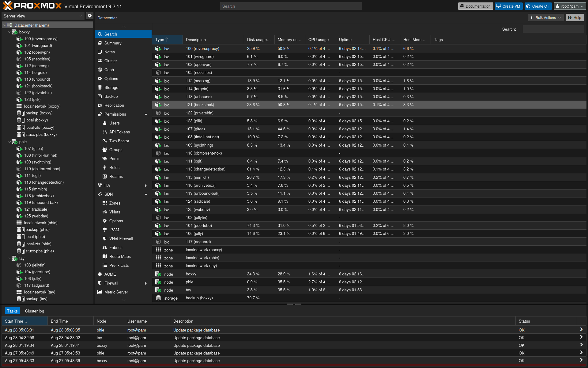The height and width of the screenshot is (368, 588).
Task: Click the Help button
Action: 575,17
